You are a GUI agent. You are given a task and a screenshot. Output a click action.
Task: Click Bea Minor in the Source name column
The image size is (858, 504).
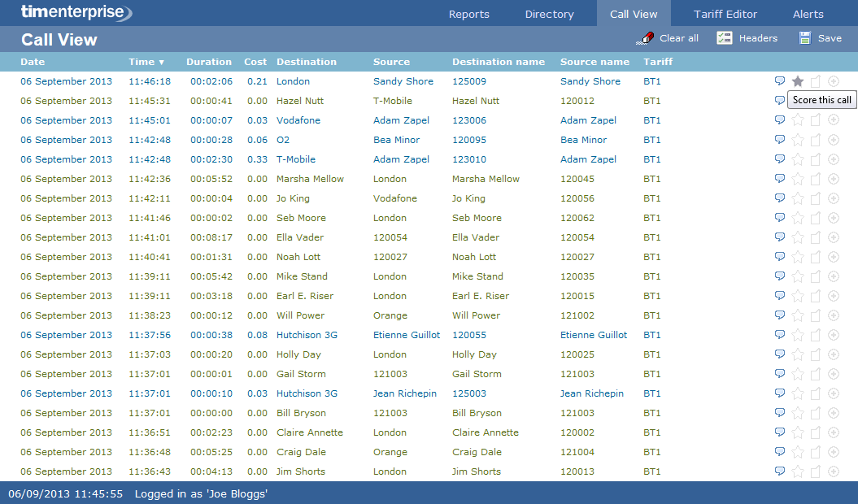click(583, 140)
